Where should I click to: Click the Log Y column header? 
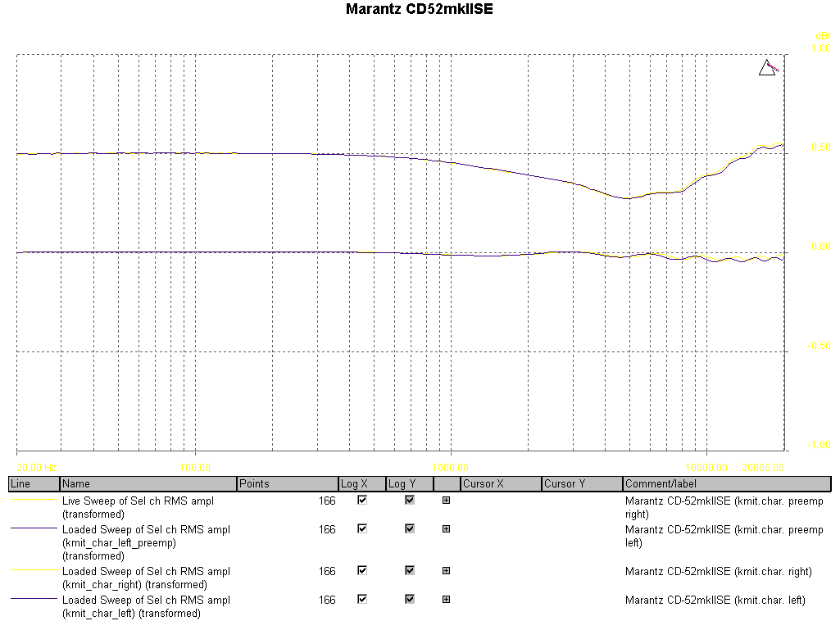[x=409, y=483]
